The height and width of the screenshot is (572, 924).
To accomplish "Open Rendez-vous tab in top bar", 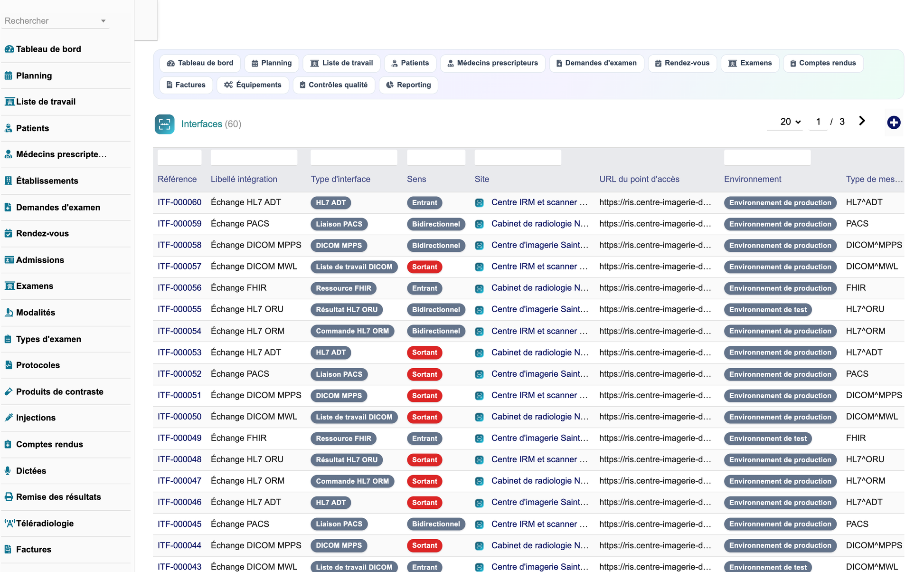I will (x=682, y=63).
